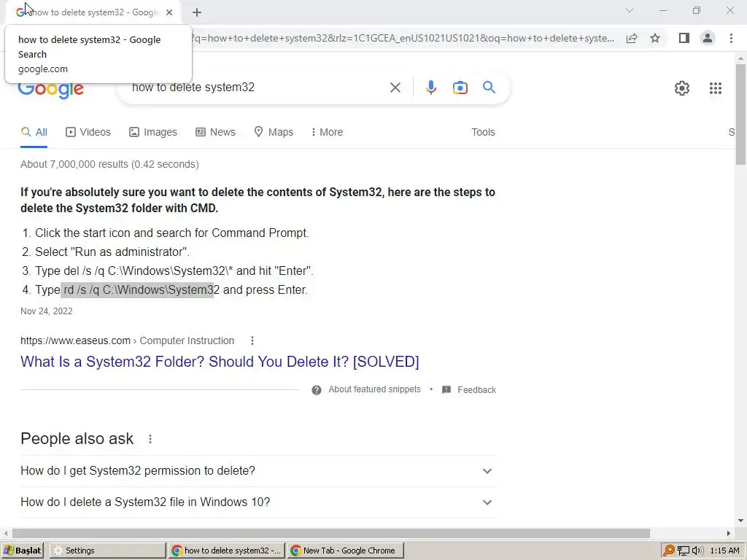Click the Google logo

pyautogui.click(x=51, y=90)
